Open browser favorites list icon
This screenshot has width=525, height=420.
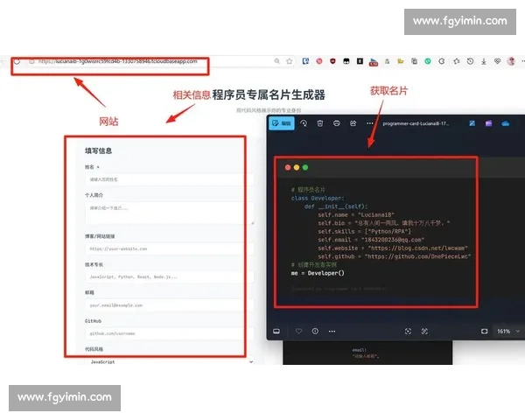point(457,61)
